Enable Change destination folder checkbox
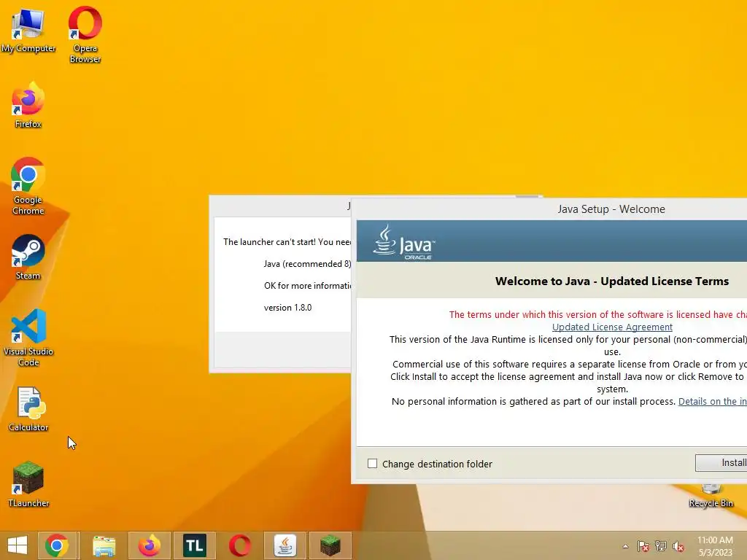 point(373,463)
